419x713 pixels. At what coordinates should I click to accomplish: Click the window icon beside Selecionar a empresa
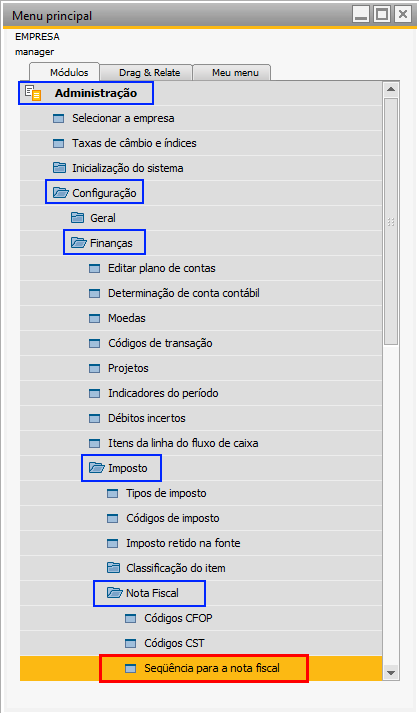click(x=58, y=119)
